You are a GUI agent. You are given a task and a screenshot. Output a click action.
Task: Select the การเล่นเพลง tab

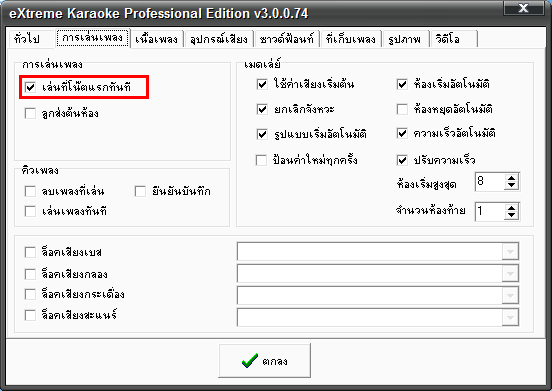[93, 38]
